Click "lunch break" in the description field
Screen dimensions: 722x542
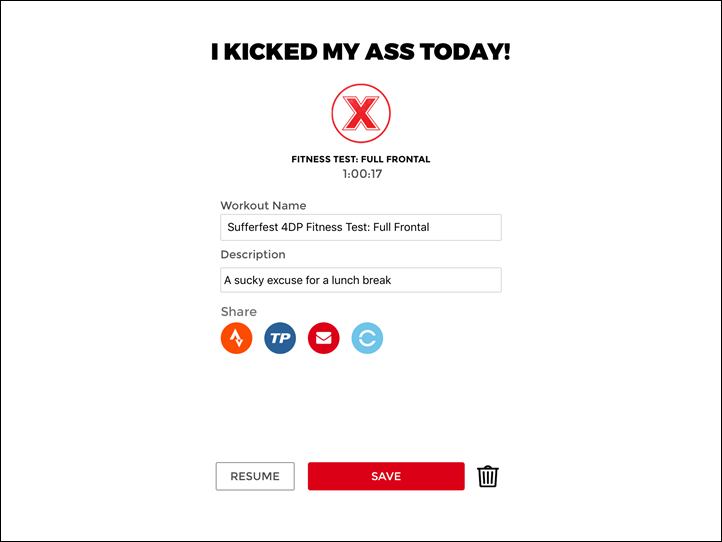[361, 280]
